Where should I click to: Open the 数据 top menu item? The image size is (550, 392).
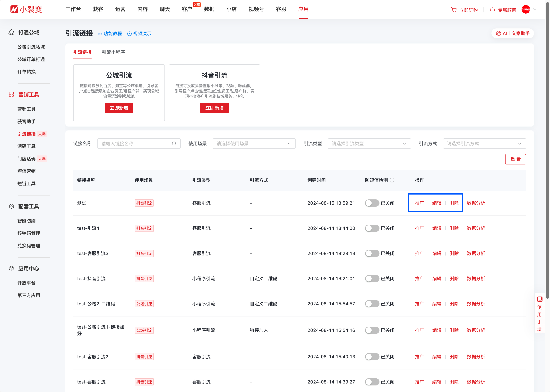coord(209,9)
